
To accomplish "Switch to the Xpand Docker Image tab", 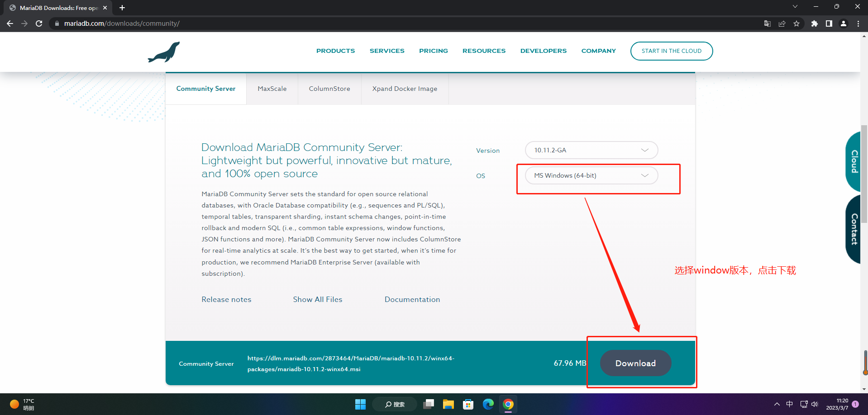I will 405,89.
